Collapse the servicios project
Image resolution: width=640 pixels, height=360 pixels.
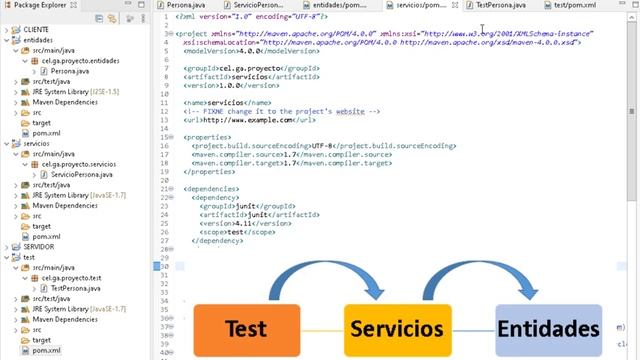click(x=6, y=144)
